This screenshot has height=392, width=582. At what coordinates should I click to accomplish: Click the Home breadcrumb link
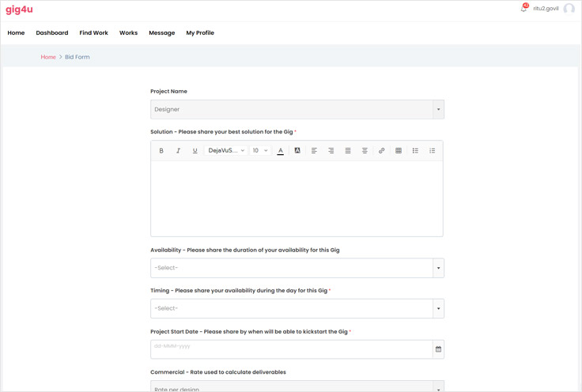[x=48, y=57]
